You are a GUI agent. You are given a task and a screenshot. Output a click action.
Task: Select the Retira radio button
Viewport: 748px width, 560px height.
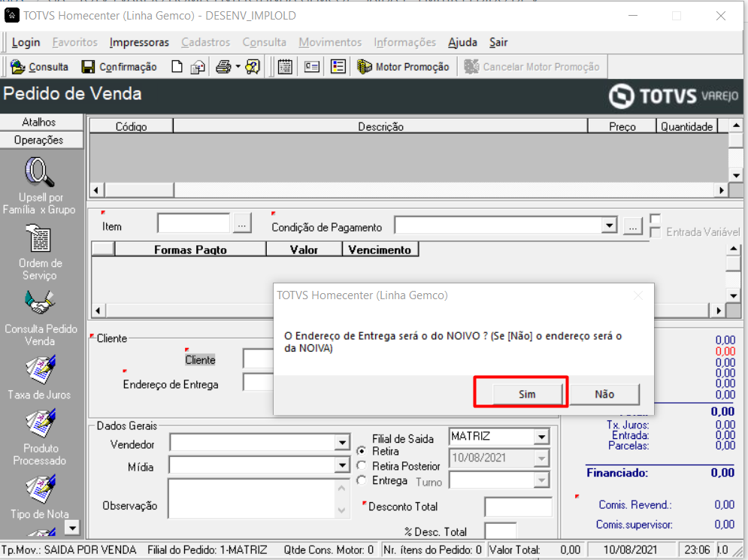click(x=362, y=451)
